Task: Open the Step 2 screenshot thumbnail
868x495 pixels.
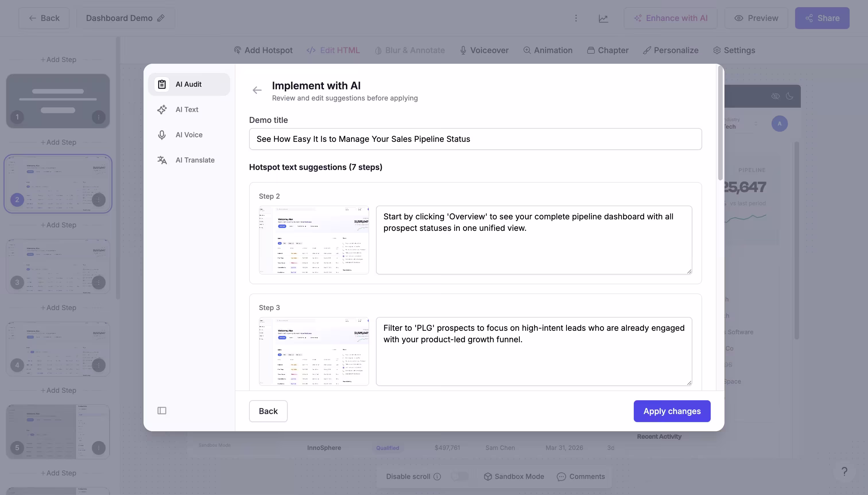Action: point(314,240)
